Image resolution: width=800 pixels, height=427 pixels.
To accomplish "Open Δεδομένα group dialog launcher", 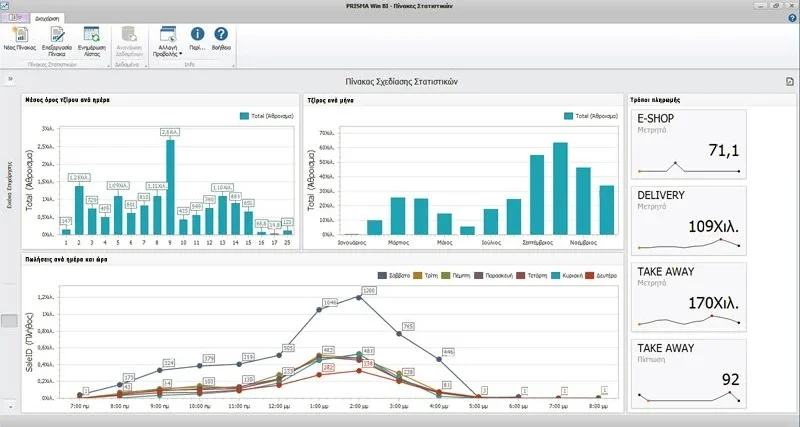I will [145, 66].
